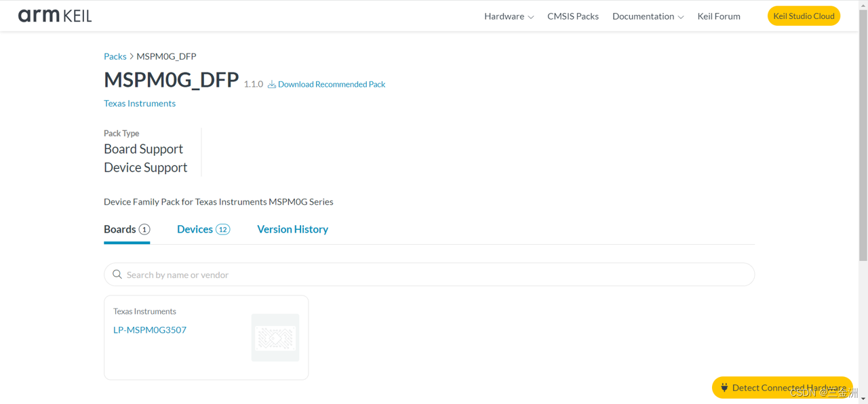Expand the Documentation dropdown menu
The image size is (868, 404).
tap(648, 16)
